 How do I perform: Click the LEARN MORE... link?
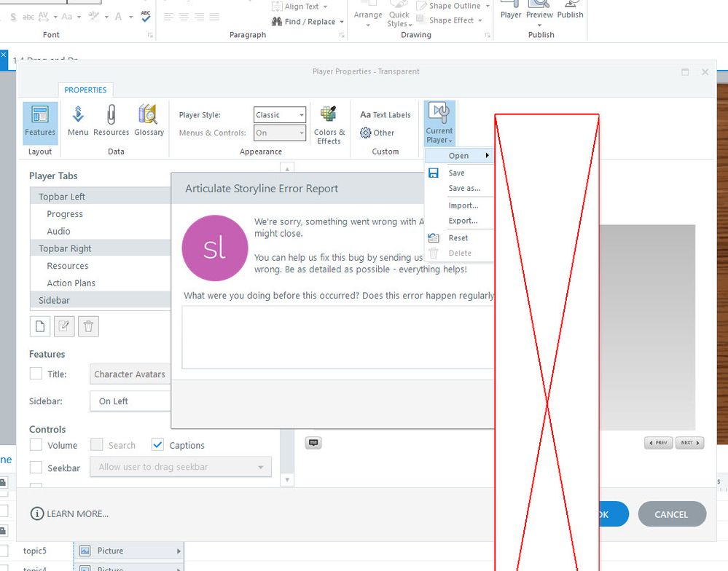pos(77,514)
